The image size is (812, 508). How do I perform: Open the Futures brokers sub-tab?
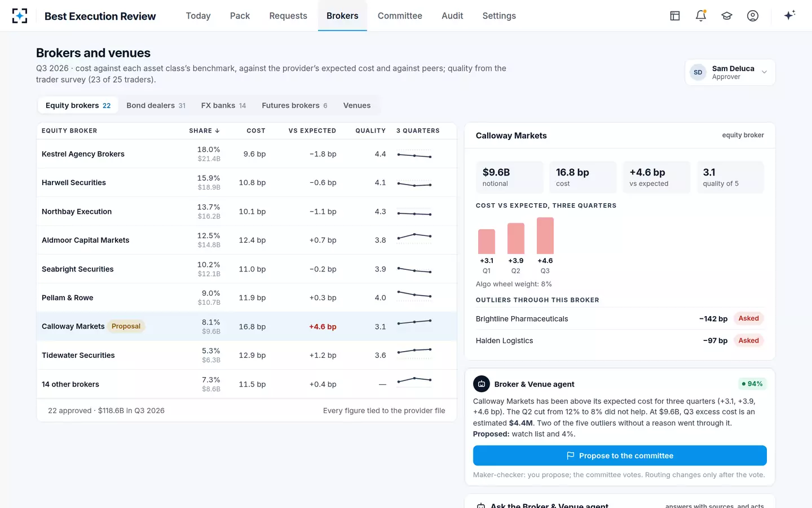pos(294,106)
